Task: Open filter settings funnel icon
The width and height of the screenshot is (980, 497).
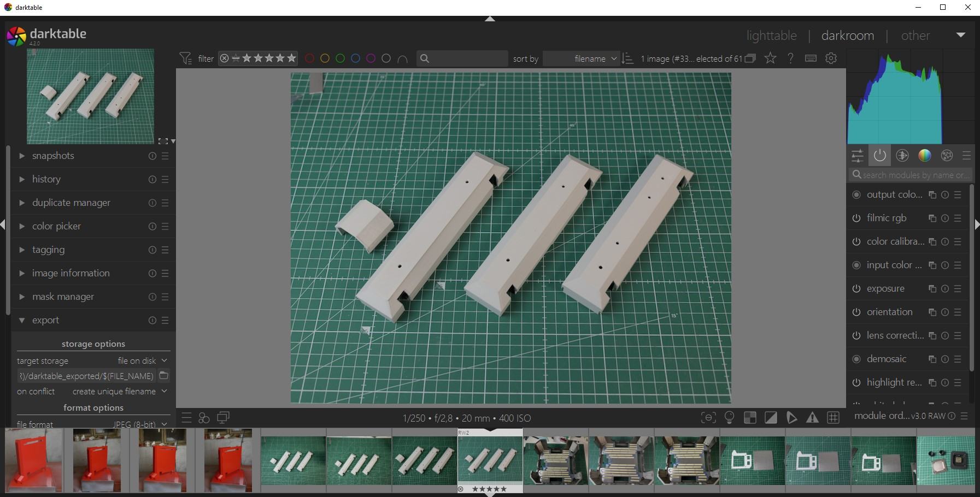Action: pyautogui.click(x=186, y=58)
